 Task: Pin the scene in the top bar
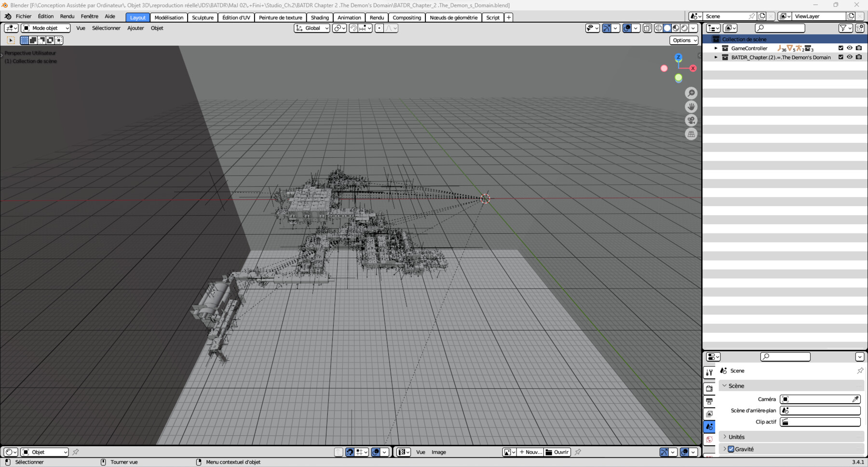(751, 16)
